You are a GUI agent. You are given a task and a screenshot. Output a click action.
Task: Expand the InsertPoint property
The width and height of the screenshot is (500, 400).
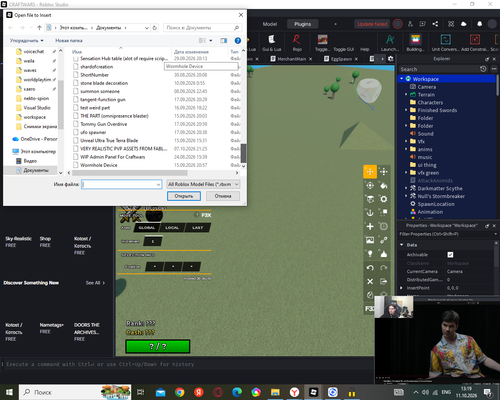401,288
